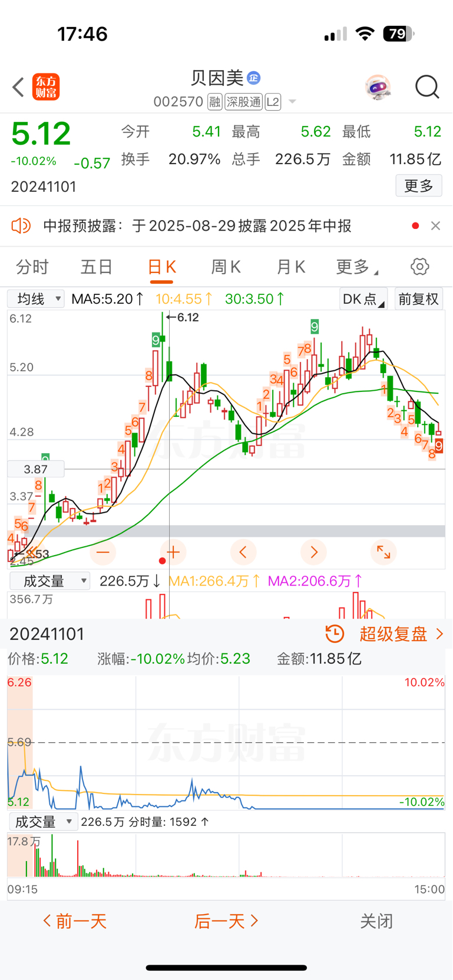
Task: Tap the 金额 11.85亿 value in the quote header
Action: tap(415, 160)
